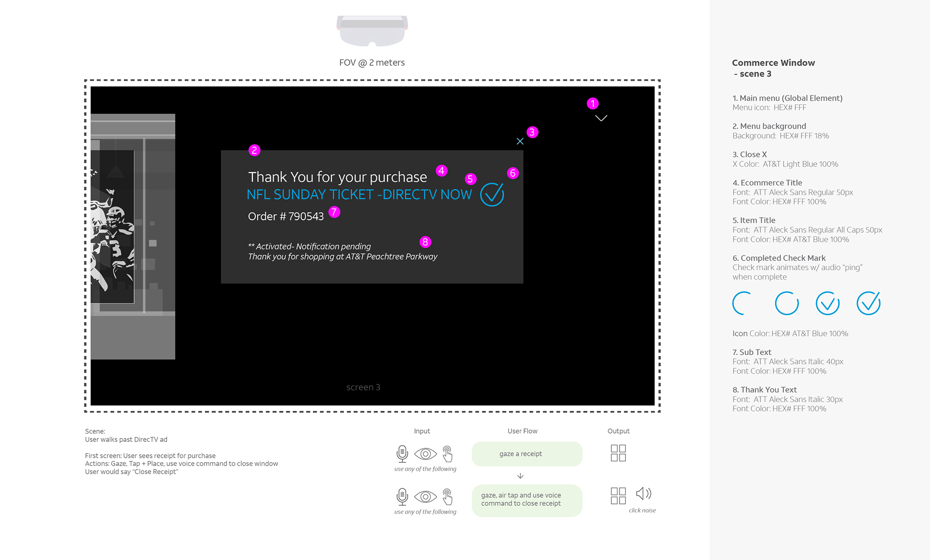Click 'User would say “Close Receipt”' text
The width and height of the screenshot is (930, 560).
[x=131, y=471]
